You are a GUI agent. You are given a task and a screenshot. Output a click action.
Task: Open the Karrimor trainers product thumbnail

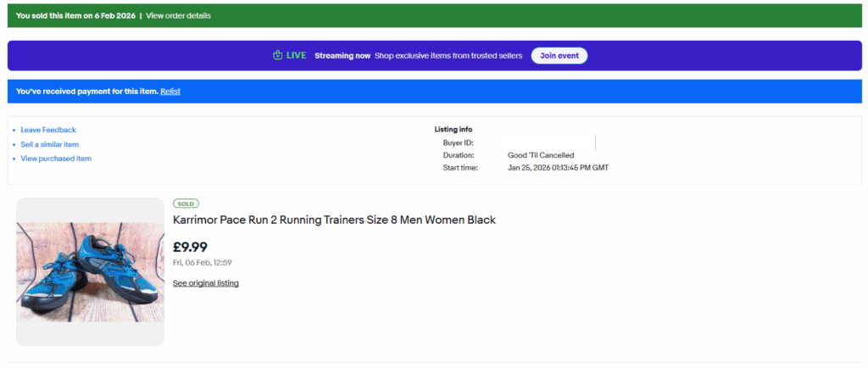point(90,271)
